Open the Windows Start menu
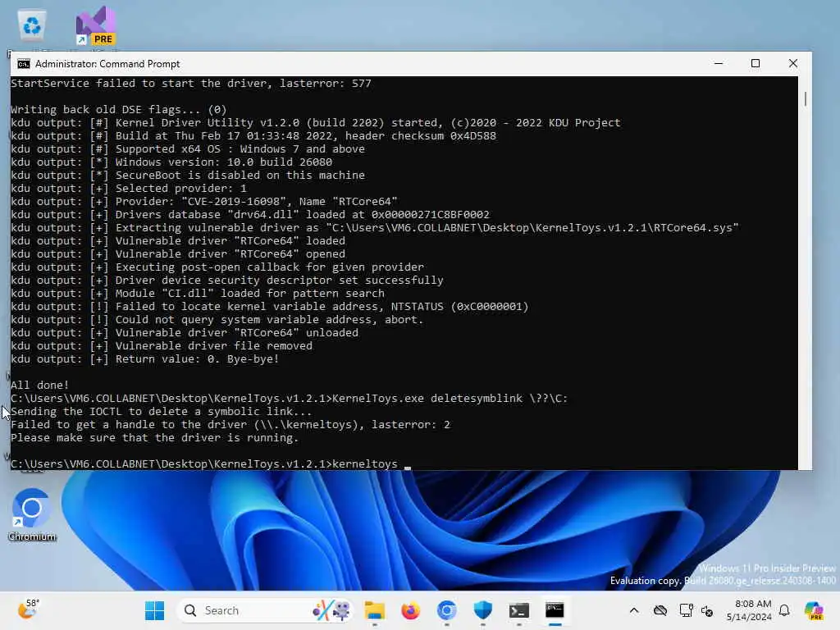 click(154, 610)
